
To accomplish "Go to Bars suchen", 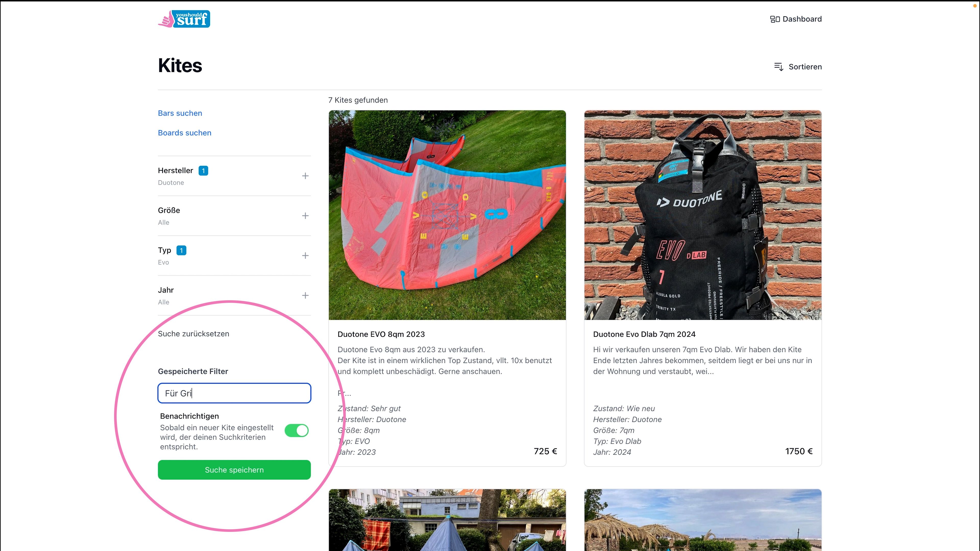I will (x=180, y=113).
